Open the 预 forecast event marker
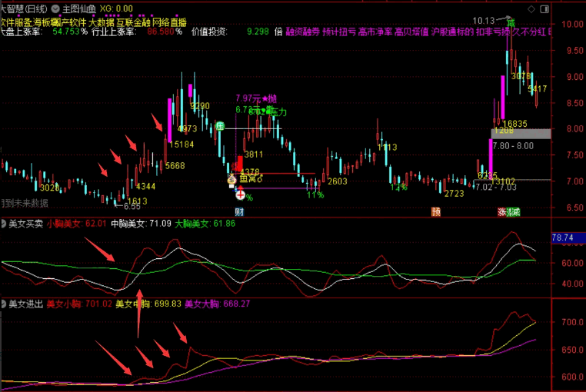The image size is (586, 392). point(436,212)
